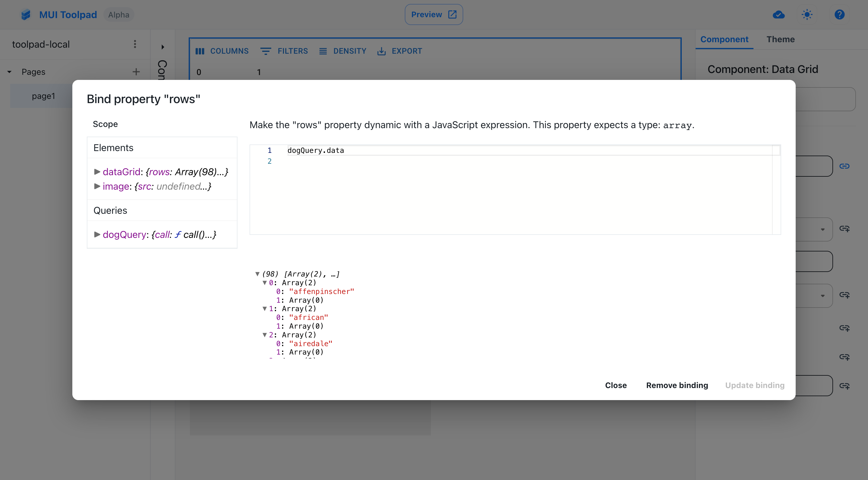Click the Elements scope heading

[113, 148]
